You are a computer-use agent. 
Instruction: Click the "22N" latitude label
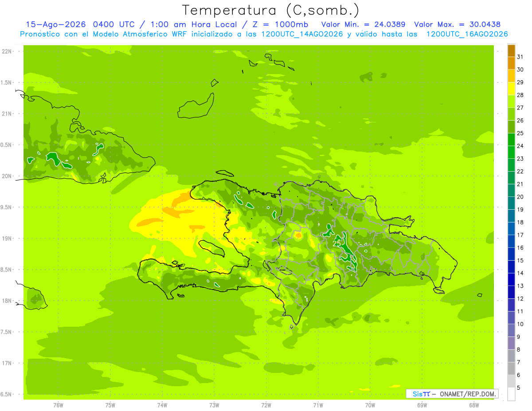click(7, 51)
